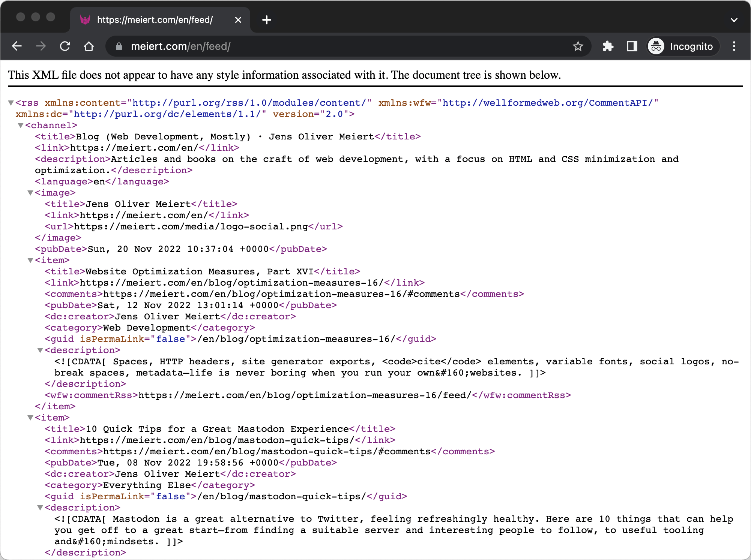This screenshot has width=751, height=560.
Task: Click pubDate 'Sat, 12 Nov 2022'
Action: 191,305
